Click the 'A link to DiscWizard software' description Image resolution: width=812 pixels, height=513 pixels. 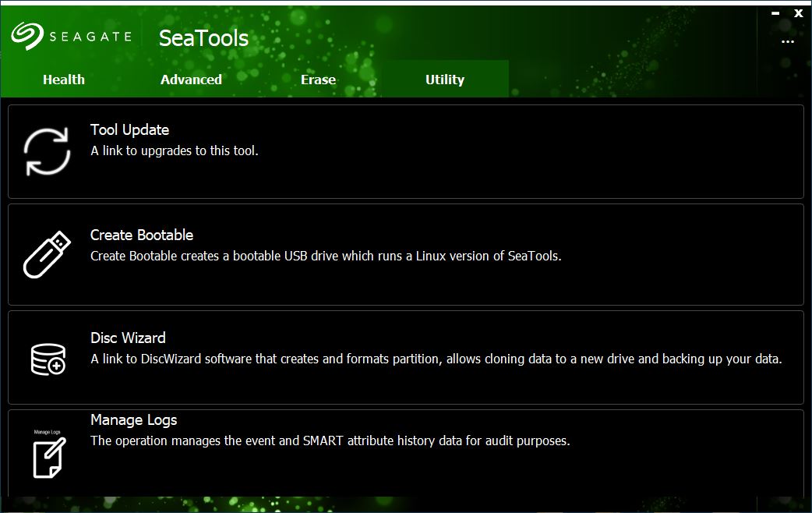click(x=436, y=359)
